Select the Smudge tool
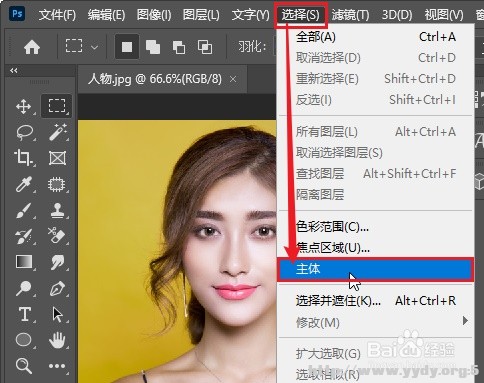 pos(58,262)
